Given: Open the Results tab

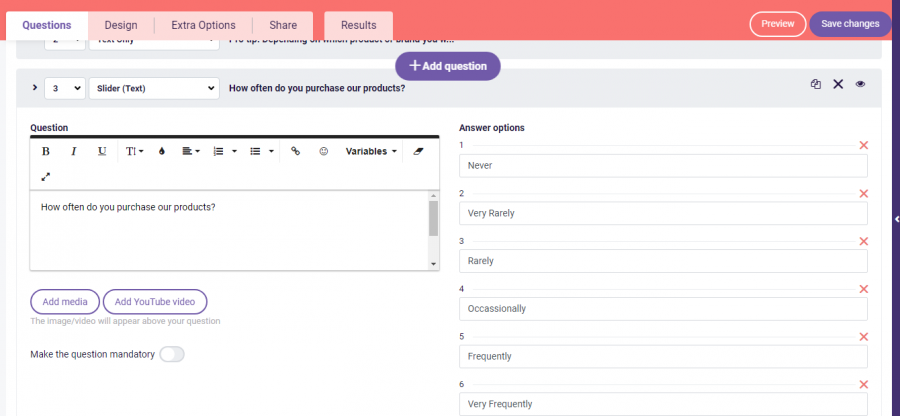Looking at the screenshot, I should coord(358,25).
